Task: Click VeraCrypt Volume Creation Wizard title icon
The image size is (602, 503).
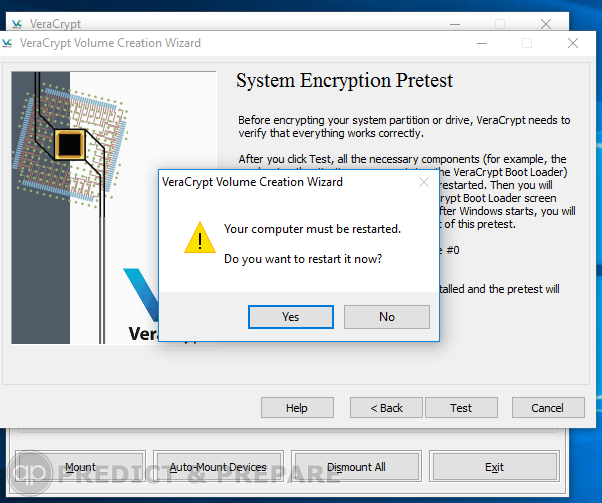Action: pos(7,43)
